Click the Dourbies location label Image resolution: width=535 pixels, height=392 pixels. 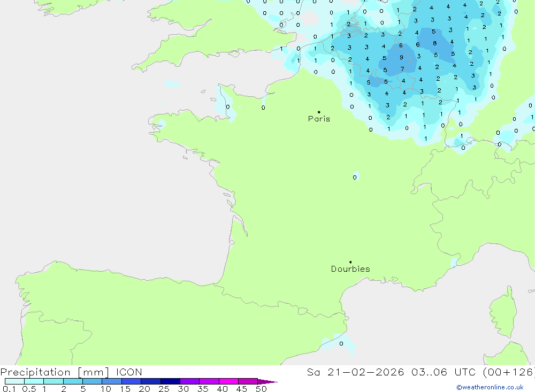coord(350,269)
